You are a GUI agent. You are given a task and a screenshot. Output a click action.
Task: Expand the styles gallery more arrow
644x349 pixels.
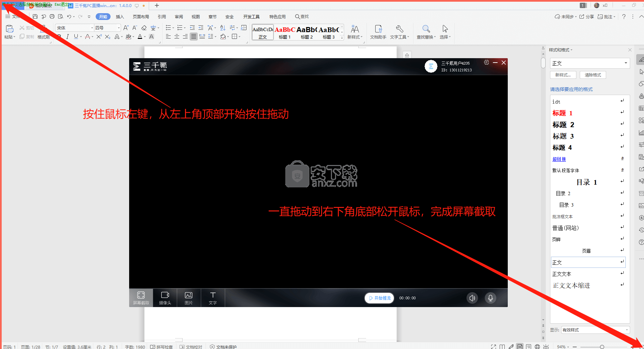pyautogui.click(x=342, y=38)
